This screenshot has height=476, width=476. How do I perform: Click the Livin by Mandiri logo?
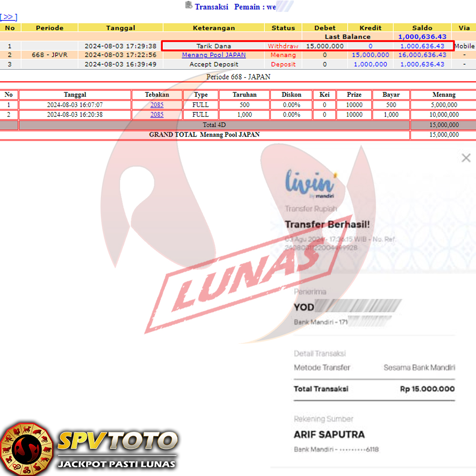click(x=309, y=183)
